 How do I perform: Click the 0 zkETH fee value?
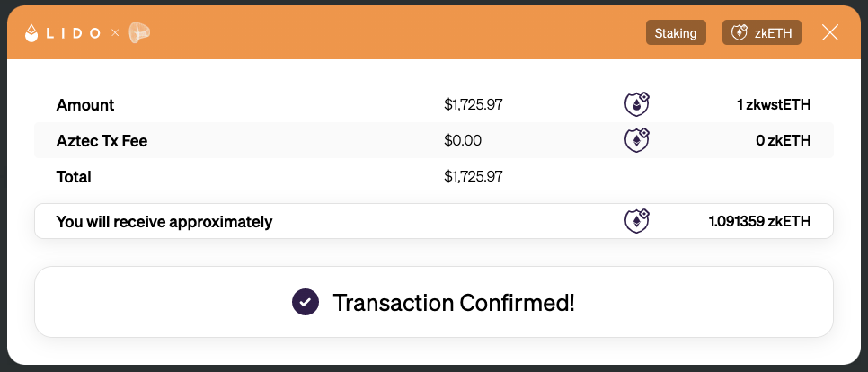(784, 140)
